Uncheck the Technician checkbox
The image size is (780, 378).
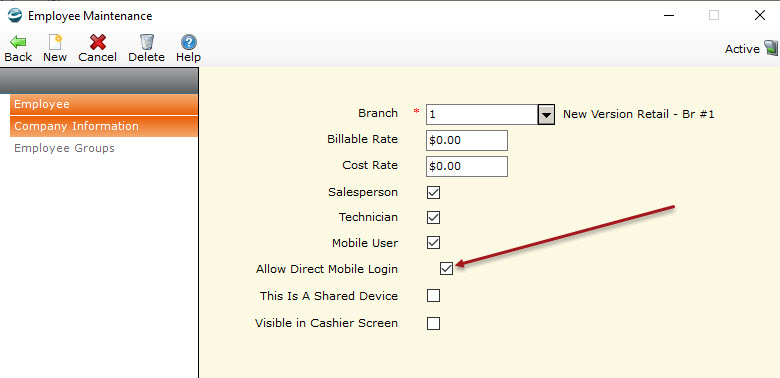tap(433, 217)
